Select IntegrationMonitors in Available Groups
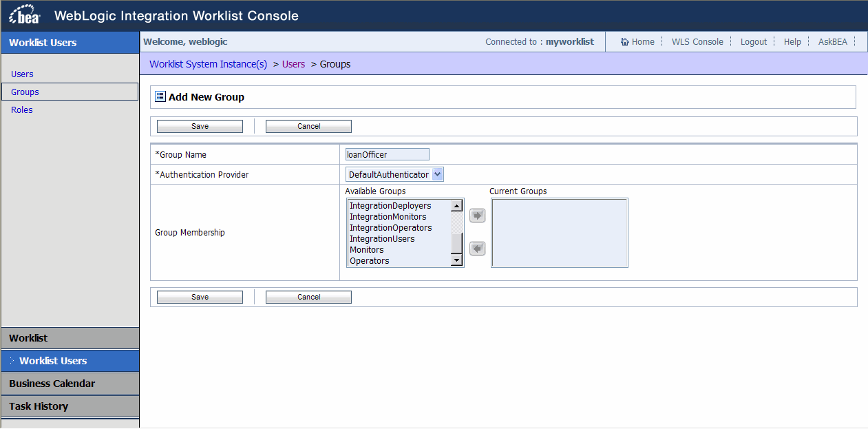This screenshot has height=429, width=868. (388, 217)
